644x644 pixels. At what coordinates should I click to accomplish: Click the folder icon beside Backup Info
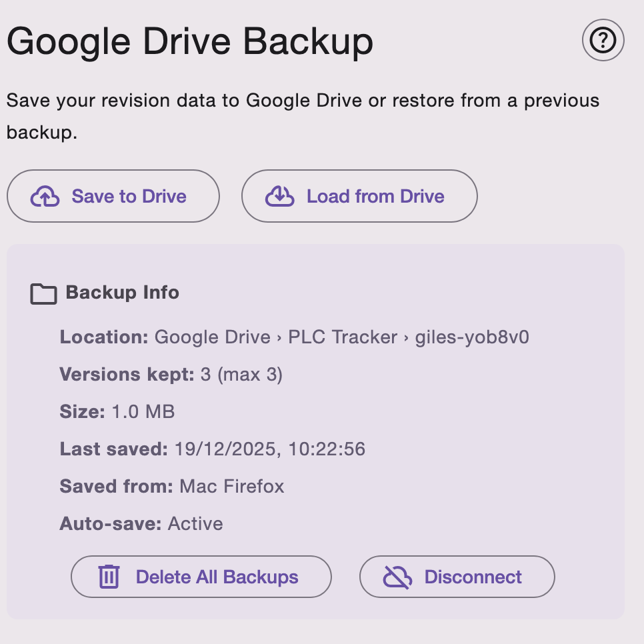point(43,293)
